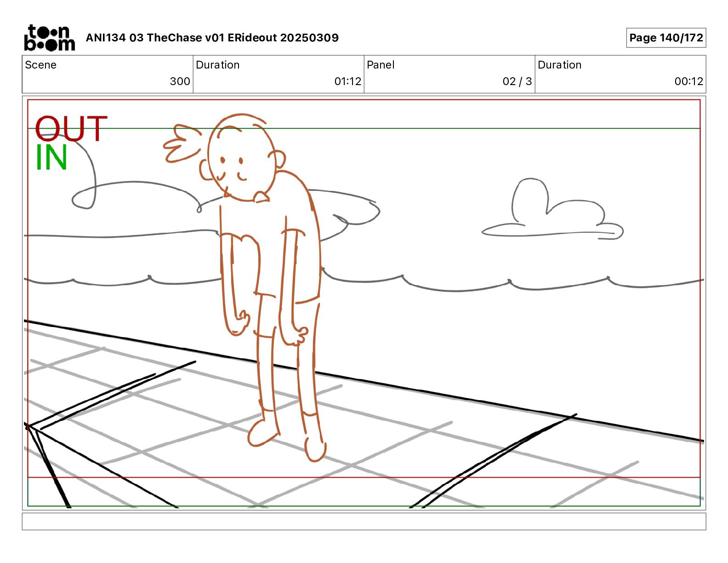
Task: Select the panel duration value '00:12'
Action: tap(689, 81)
